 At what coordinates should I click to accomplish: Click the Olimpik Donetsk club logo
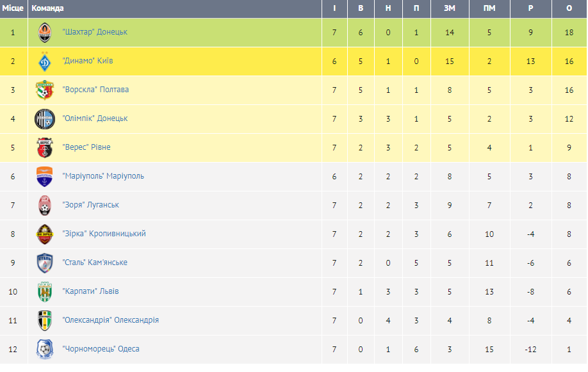pos(44,118)
